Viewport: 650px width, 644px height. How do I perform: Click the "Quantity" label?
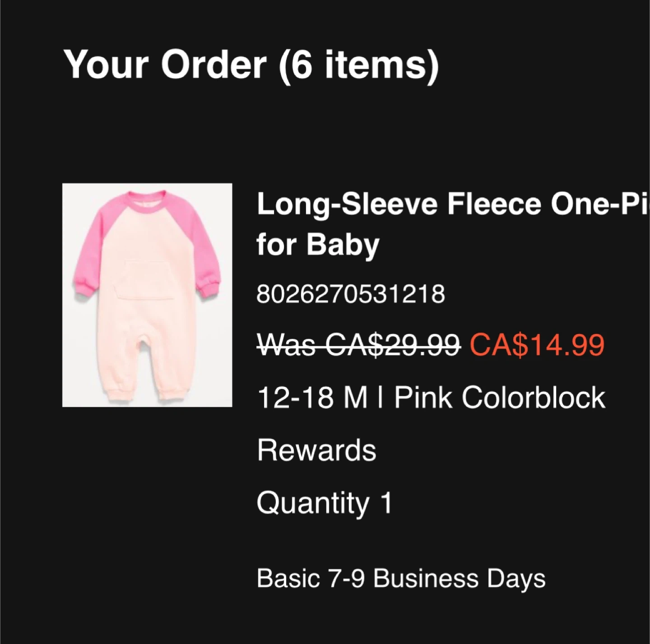[313, 503]
